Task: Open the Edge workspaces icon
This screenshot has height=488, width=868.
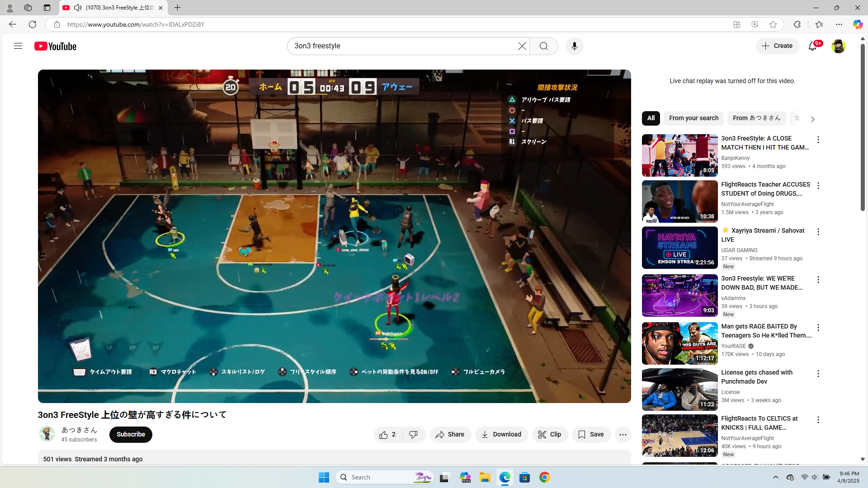Action: click(x=28, y=8)
